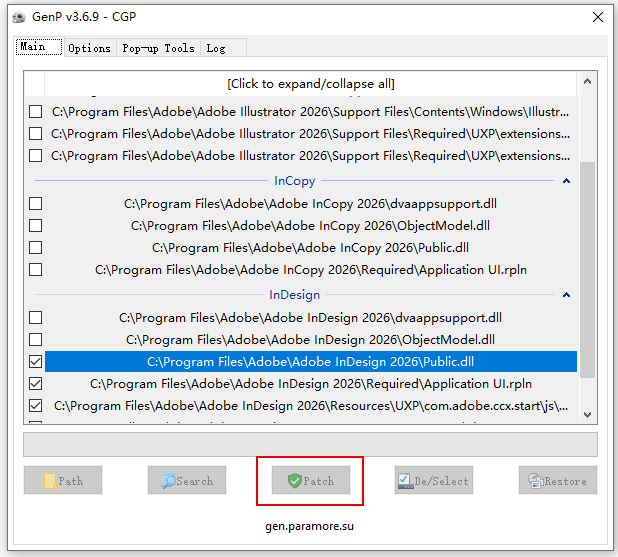Select the InCopy Application UI.rpln row

pos(310,269)
